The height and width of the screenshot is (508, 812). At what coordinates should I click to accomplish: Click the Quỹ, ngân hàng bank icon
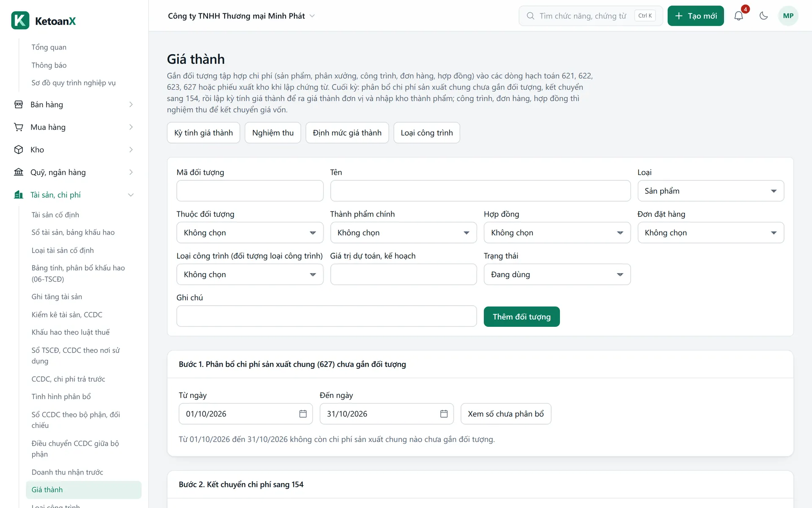tap(19, 172)
